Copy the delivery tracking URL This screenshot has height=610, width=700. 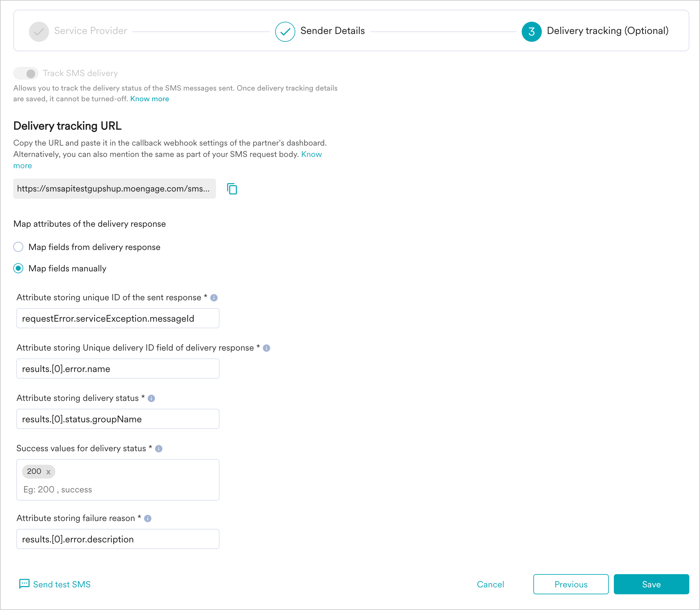pyautogui.click(x=232, y=189)
